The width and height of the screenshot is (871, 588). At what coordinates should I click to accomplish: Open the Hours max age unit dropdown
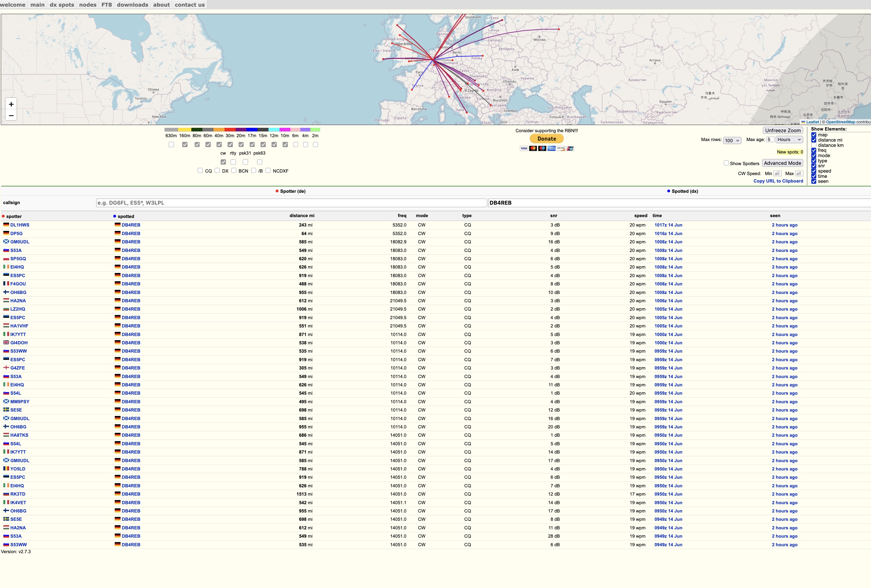click(789, 139)
